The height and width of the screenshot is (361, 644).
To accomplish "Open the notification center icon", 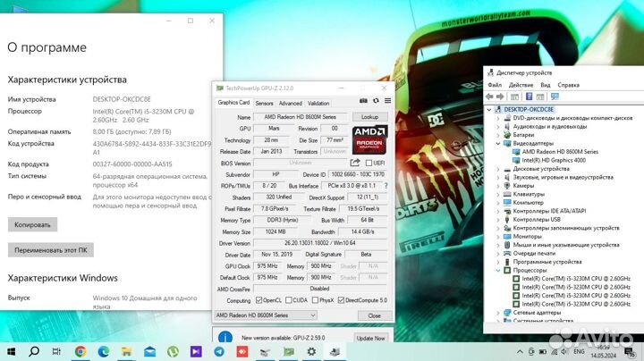I will pyautogui.click(x=629, y=351).
